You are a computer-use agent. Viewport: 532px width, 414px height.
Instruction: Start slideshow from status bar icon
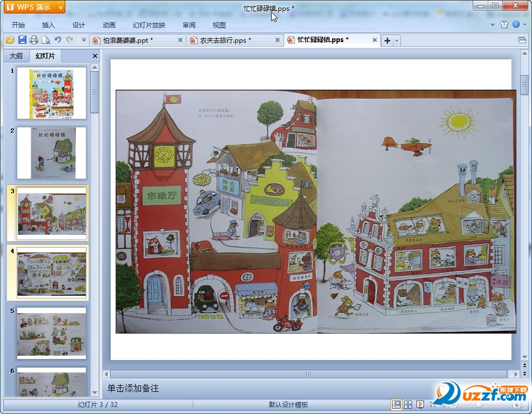coord(420,404)
